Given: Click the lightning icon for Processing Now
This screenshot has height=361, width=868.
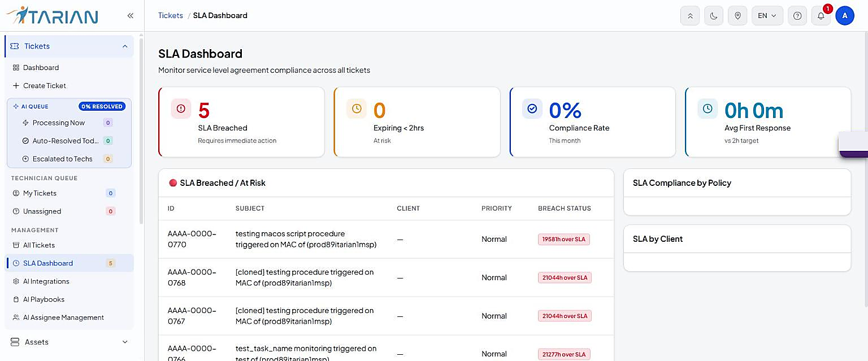Looking at the screenshot, I should click(25, 123).
